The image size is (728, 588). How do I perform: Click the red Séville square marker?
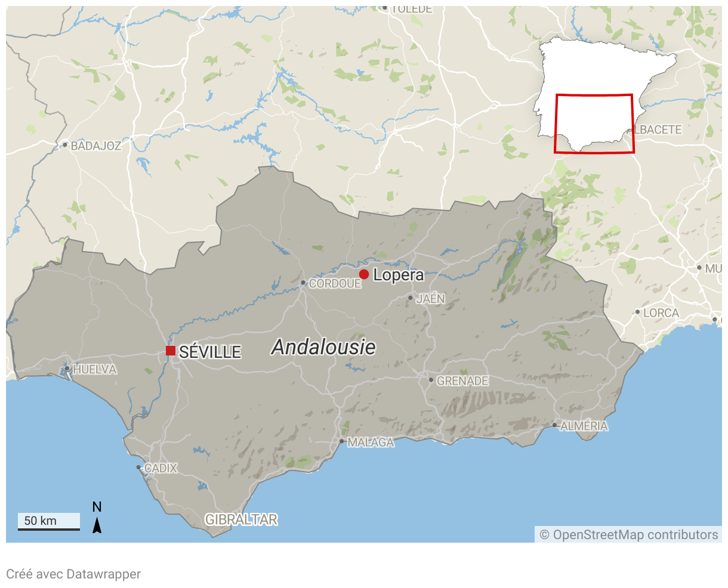(171, 351)
